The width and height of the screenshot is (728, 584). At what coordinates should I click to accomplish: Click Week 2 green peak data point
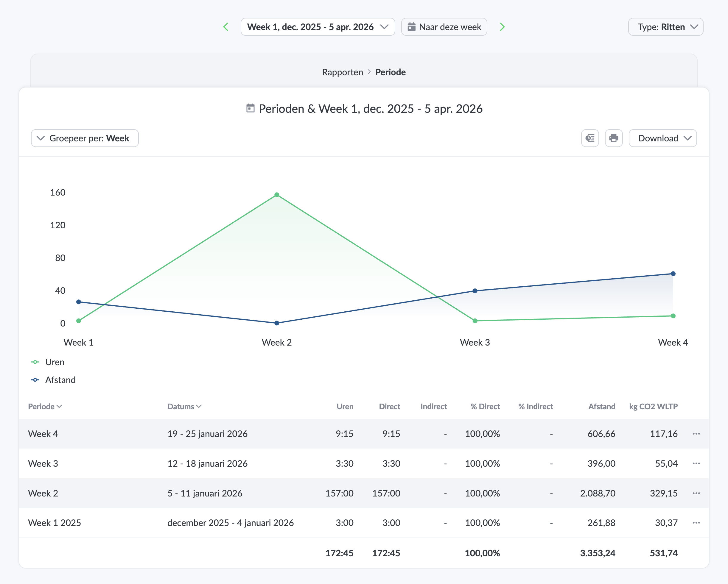coord(276,195)
